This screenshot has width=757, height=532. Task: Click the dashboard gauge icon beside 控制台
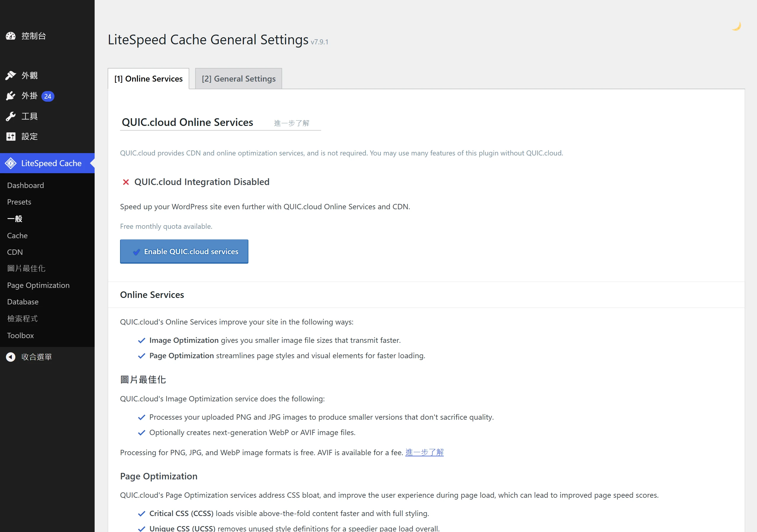(x=11, y=36)
